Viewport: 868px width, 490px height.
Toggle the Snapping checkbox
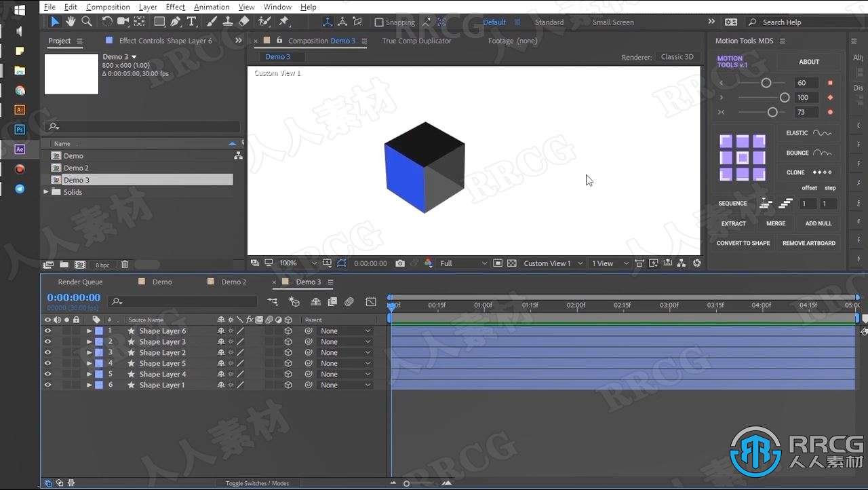(379, 22)
